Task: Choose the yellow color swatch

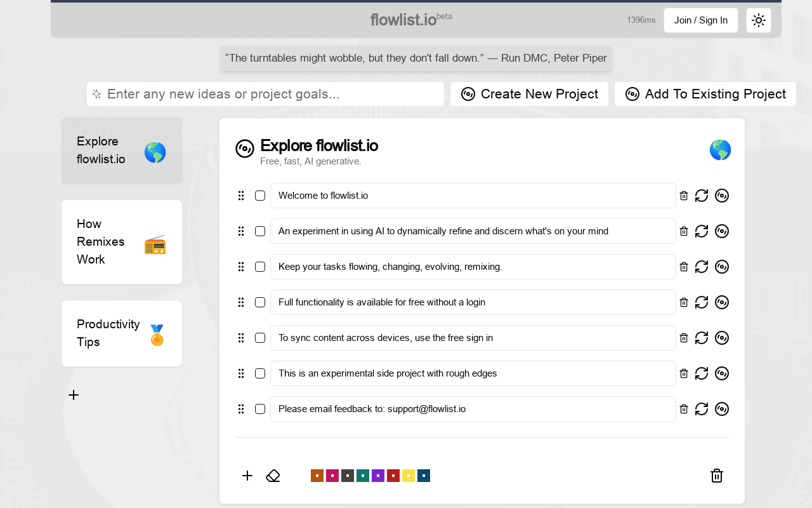Action: click(409, 476)
